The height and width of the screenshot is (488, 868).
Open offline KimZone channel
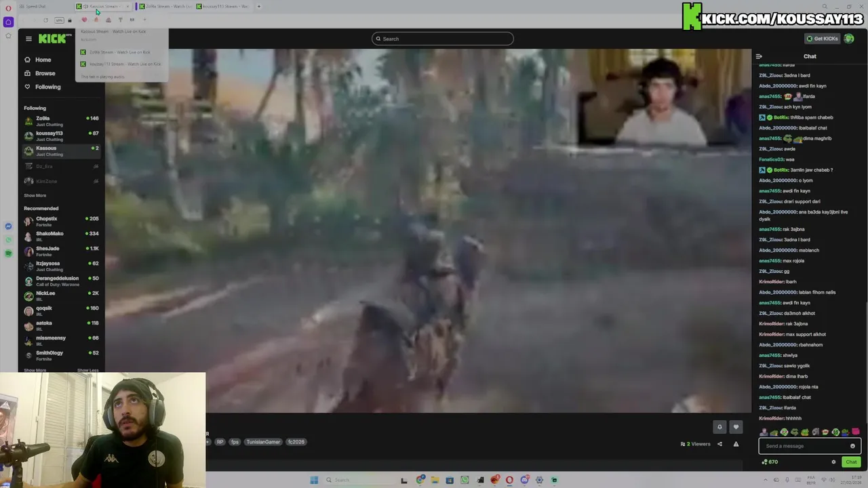click(61, 181)
